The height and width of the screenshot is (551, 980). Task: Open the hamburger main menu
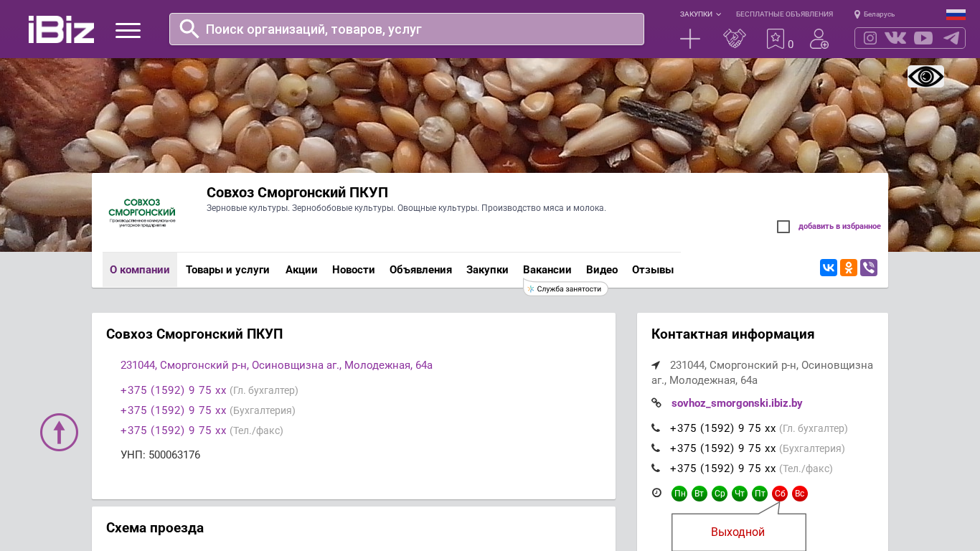tap(128, 30)
